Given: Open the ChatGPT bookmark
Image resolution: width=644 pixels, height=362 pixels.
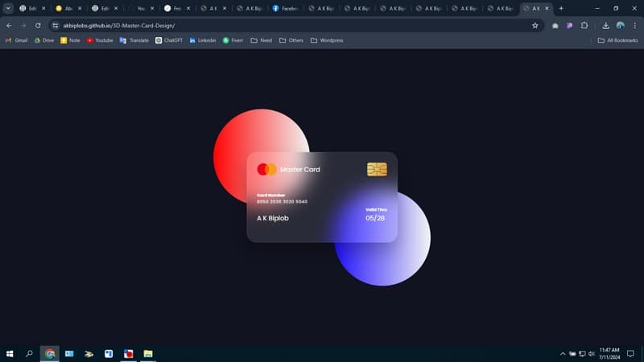Looking at the screenshot, I should pyautogui.click(x=169, y=40).
